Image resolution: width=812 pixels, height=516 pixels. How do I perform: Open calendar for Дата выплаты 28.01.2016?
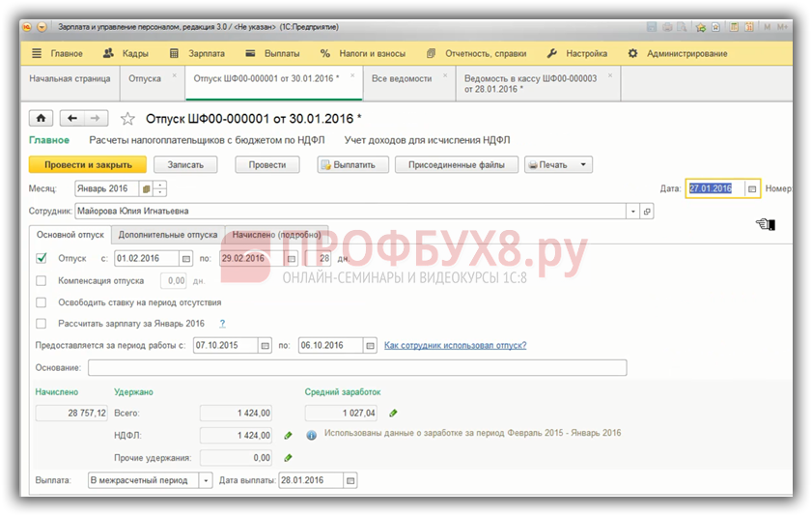click(x=350, y=481)
